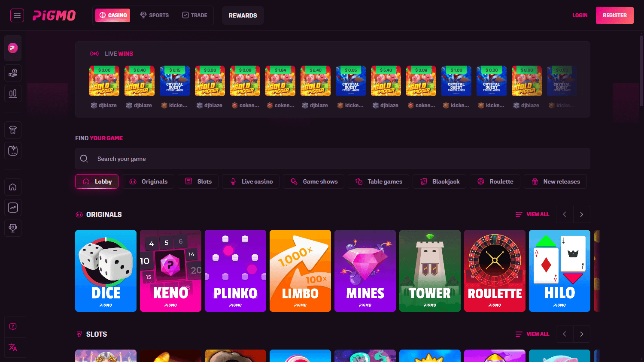Select the New releases category
The image size is (644, 362).
(555, 181)
